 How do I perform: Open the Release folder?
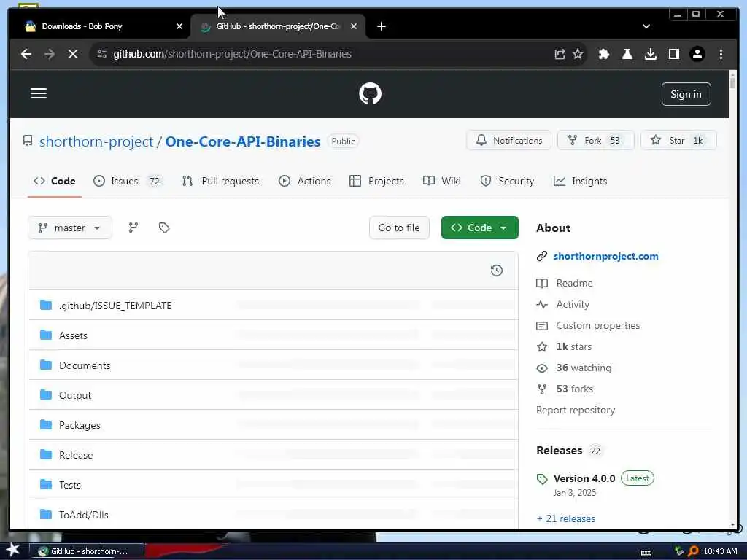[76, 455]
